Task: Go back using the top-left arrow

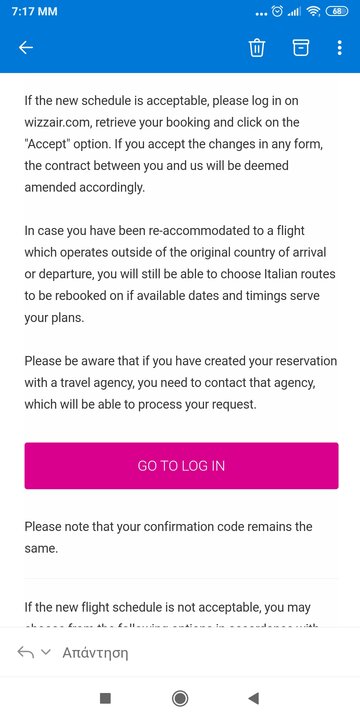Action: (26, 47)
